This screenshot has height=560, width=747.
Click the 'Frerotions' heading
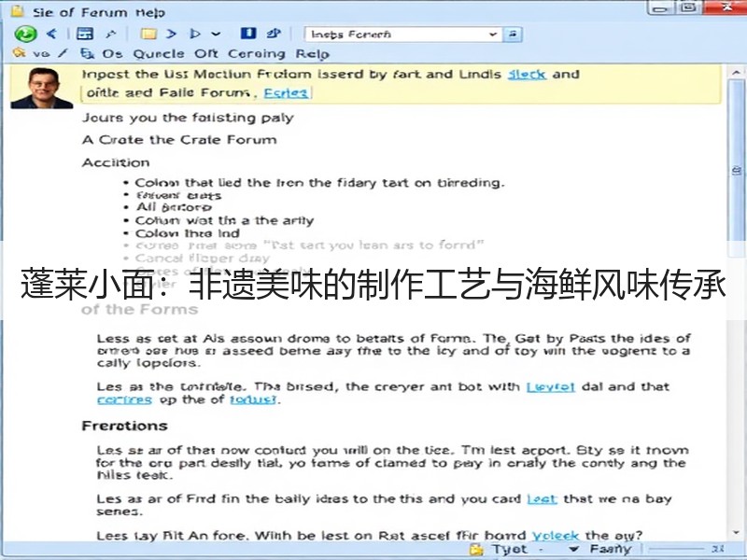point(125,426)
